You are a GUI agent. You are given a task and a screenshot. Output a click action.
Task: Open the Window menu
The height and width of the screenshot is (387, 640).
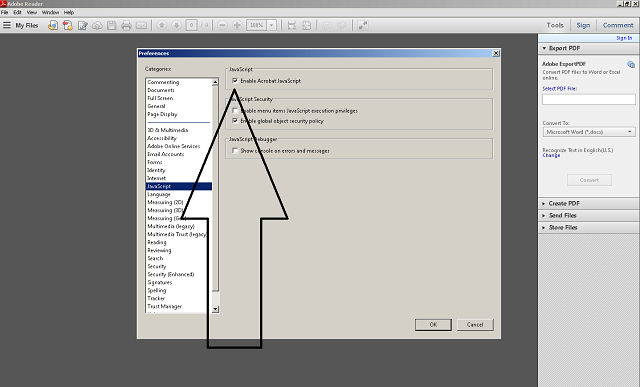pyautogui.click(x=50, y=12)
